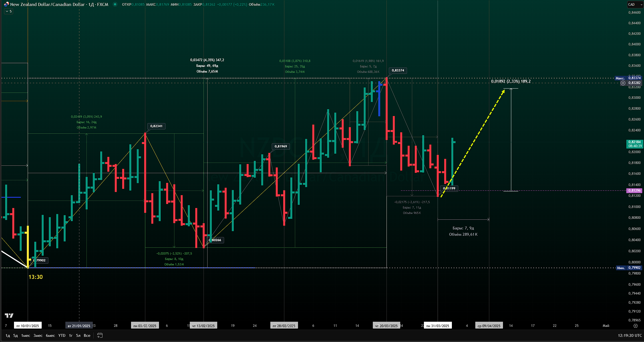
Task: Select the Все time range
Action: [x=87, y=335]
